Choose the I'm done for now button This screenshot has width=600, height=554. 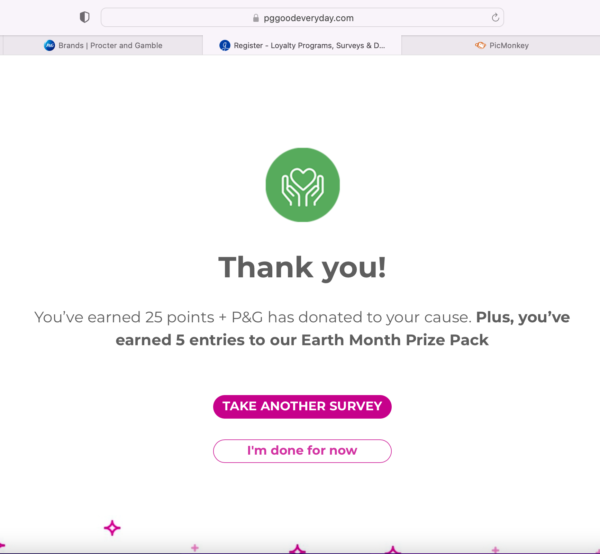click(302, 451)
